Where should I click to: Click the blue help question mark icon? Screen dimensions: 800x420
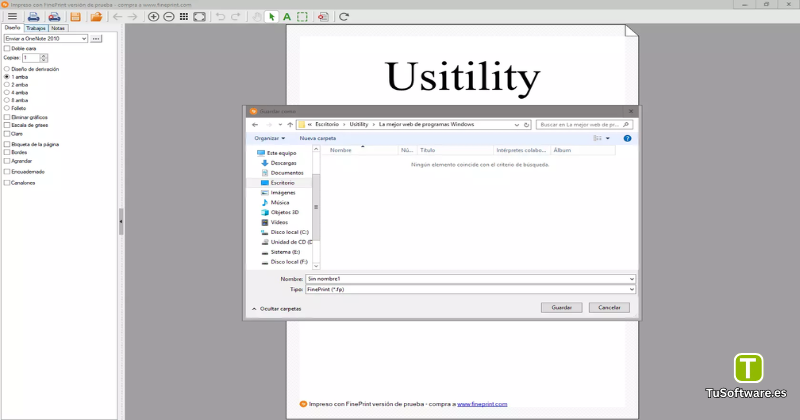pos(628,138)
